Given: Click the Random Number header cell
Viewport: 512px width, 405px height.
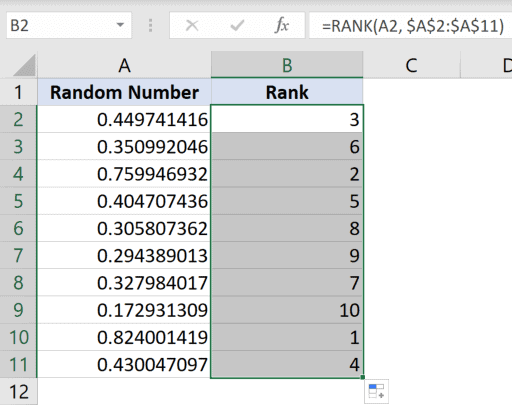Looking at the screenshot, I should [124, 92].
